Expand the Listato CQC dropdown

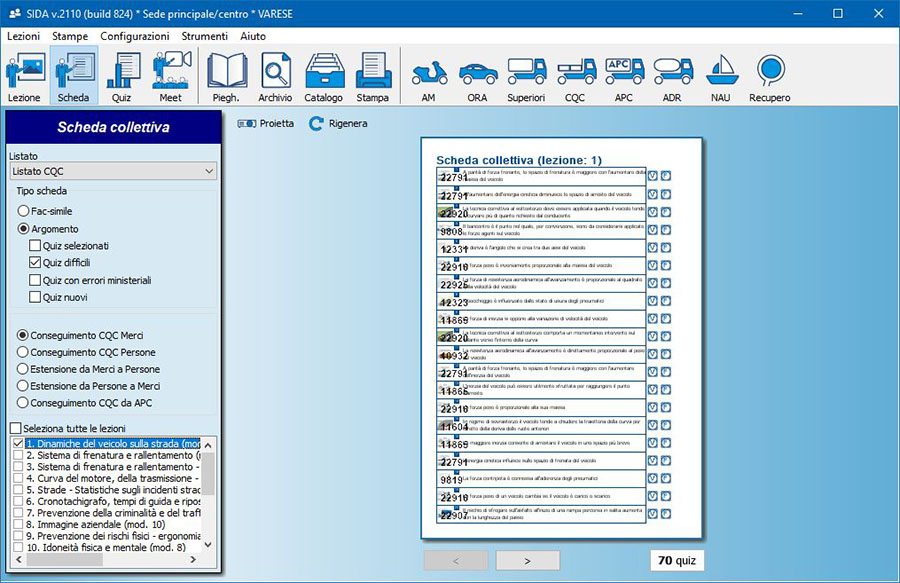[208, 172]
